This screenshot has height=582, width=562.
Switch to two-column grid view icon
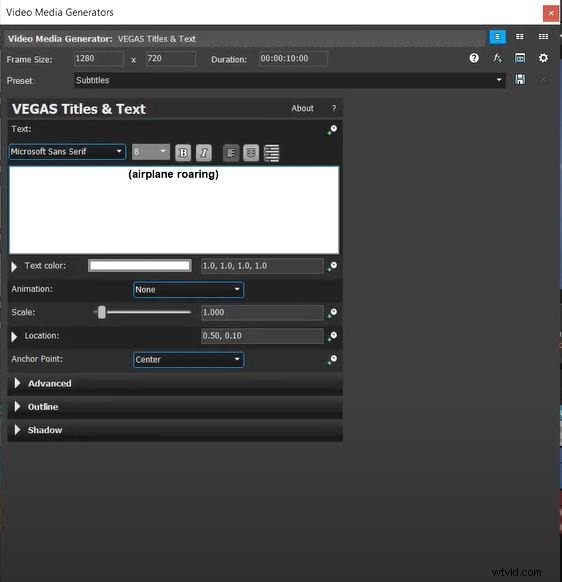tap(520, 37)
